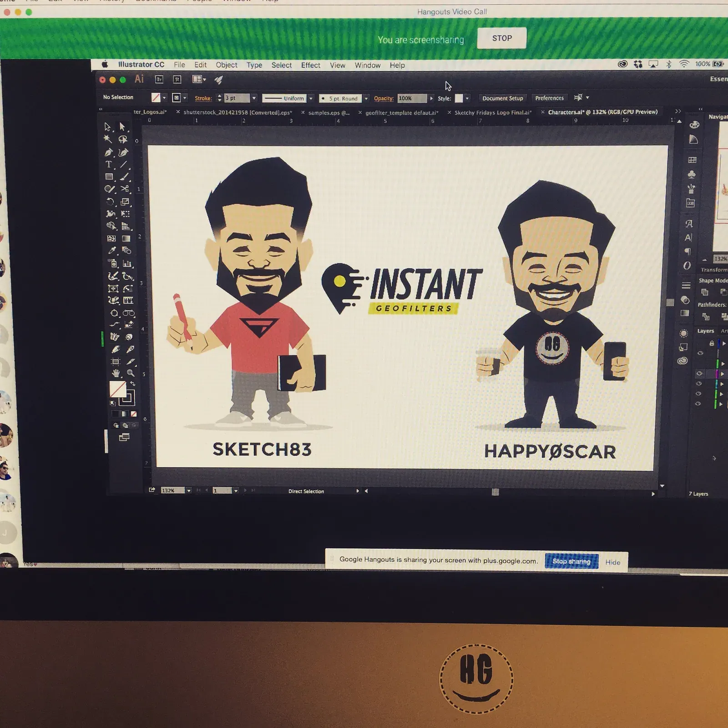
Task: Open the Style swatch dropdown
Action: coord(467,98)
